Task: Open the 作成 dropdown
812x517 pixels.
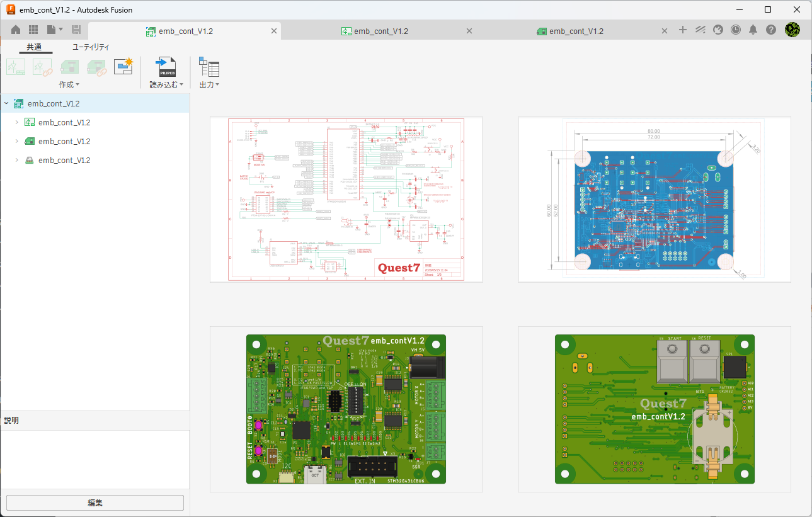Action: pos(69,85)
